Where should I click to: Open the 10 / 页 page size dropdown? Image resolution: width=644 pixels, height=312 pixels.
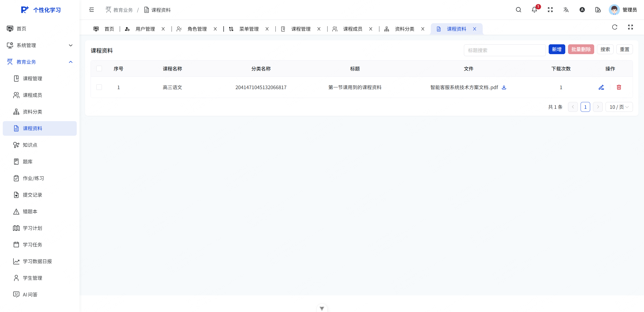(619, 107)
